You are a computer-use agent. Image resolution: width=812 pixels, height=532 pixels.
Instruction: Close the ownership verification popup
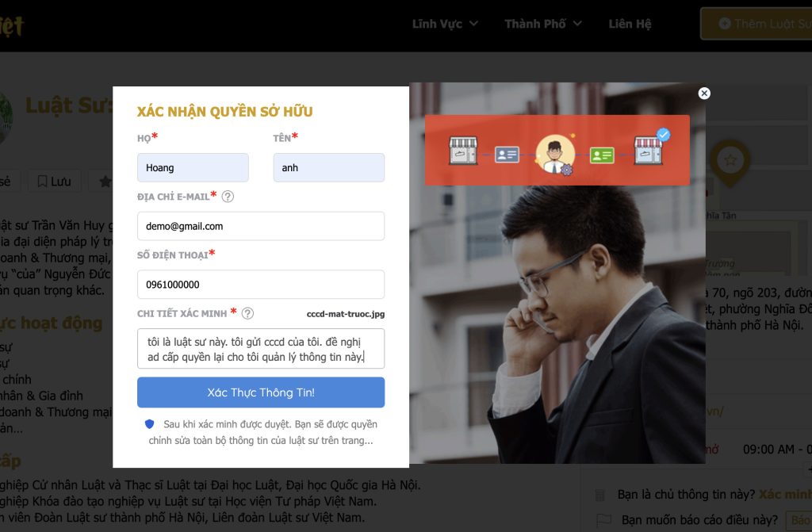click(704, 94)
